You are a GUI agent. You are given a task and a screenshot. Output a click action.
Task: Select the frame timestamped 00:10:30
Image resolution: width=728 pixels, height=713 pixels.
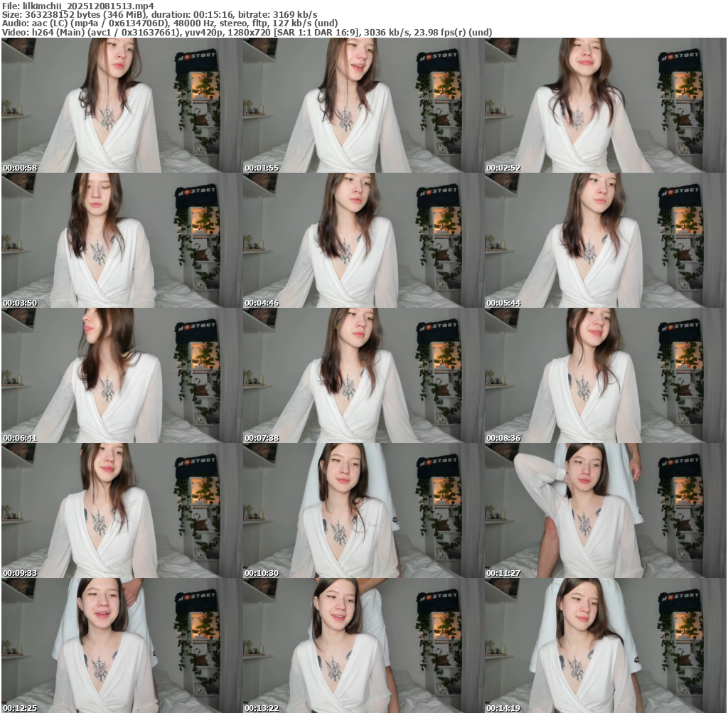coord(363,510)
